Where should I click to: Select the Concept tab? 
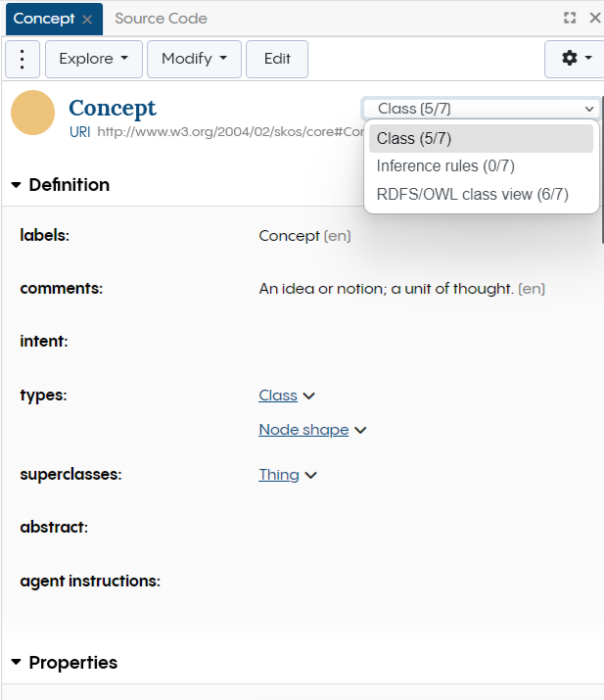coord(44,19)
